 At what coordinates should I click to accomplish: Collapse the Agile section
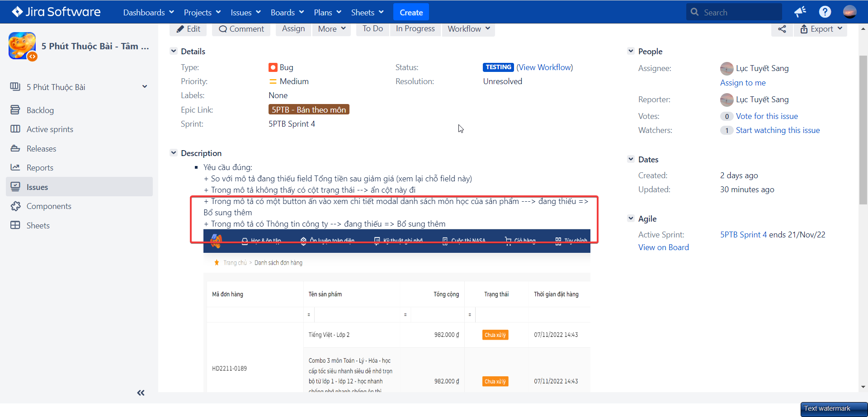631,218
